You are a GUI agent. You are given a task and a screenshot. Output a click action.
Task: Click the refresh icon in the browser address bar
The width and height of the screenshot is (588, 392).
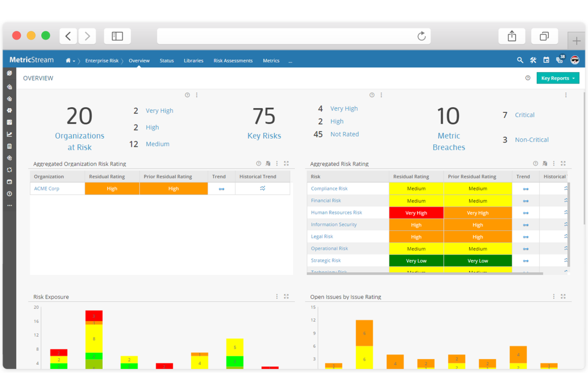[x=422, y=36]
